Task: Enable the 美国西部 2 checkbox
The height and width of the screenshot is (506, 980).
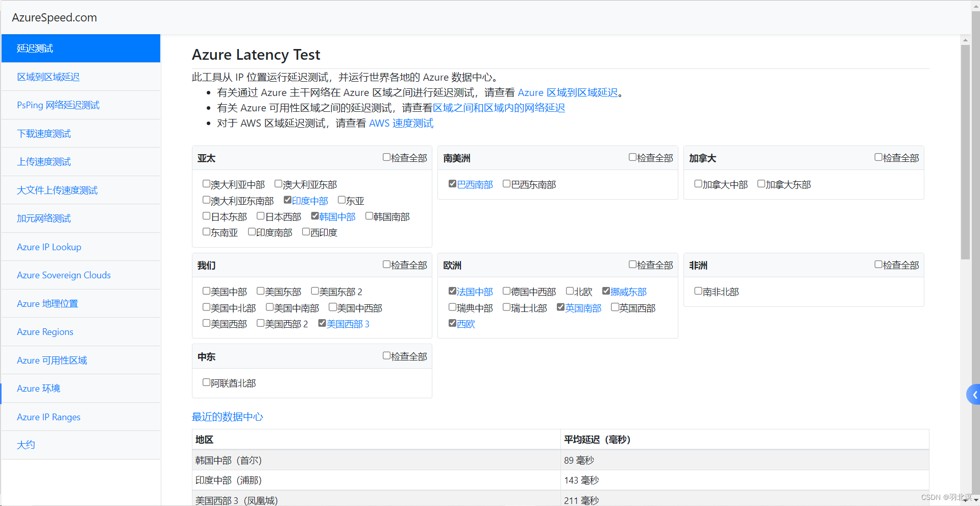Action: click(260, 323)
